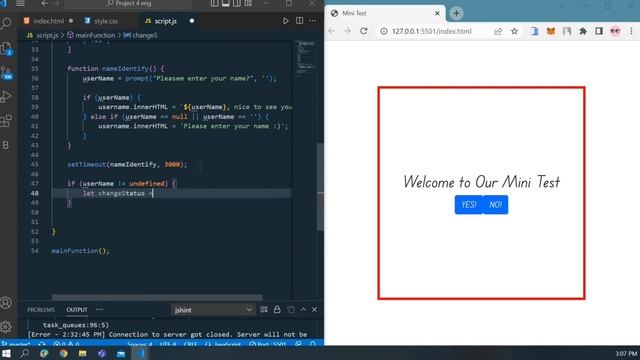Click script.js in the breadcrumb
Image resolution: width=640 pixels, height=360 pixels.
(x=47, y=36)
